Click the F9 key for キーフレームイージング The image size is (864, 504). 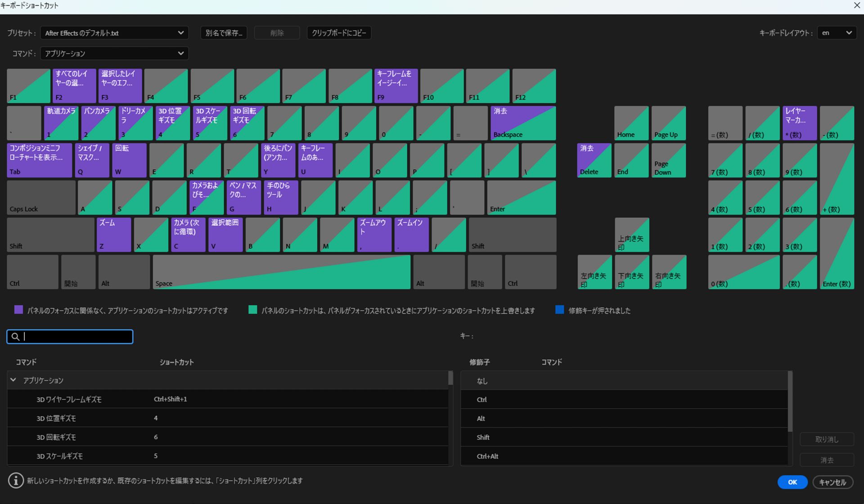coord(396,85)
